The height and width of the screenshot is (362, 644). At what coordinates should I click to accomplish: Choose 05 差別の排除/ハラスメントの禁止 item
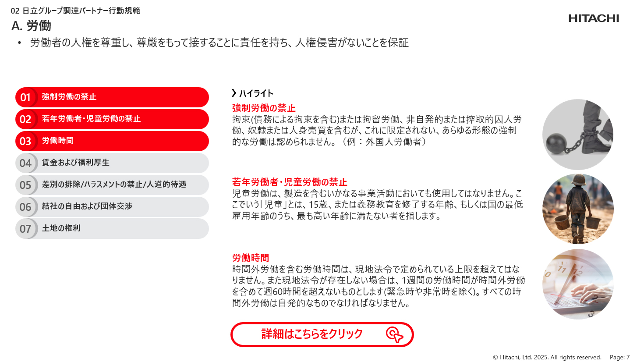click(x=112, y=185)
